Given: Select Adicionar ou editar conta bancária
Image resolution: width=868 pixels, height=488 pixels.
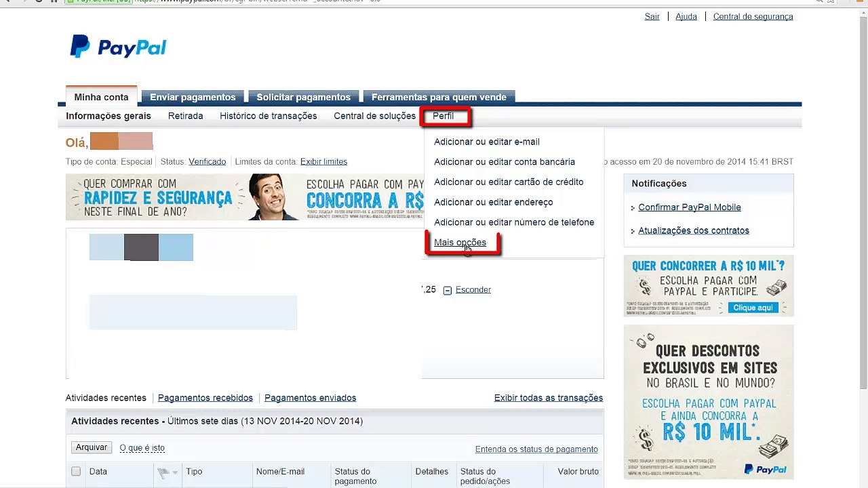Looking at the screenshot, I should (505, 162).
